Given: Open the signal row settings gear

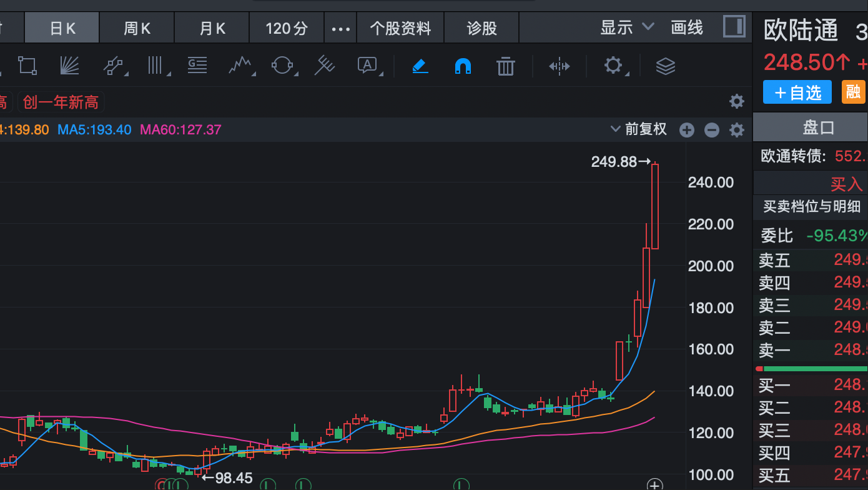Looking at the screenshot, I should (737, 101).
